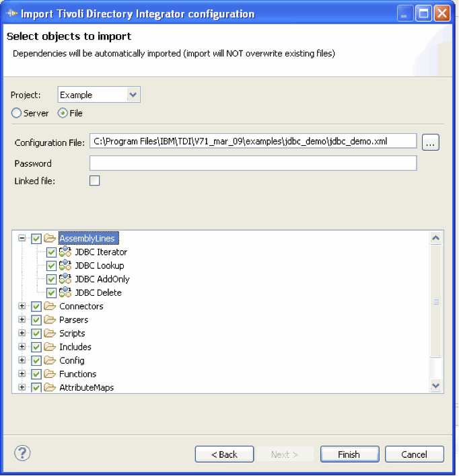Uncheck the JDBC AddOnly checkbox
This screenshot has width=459, height=476.
pyautogui.click(x=51, y=279)
